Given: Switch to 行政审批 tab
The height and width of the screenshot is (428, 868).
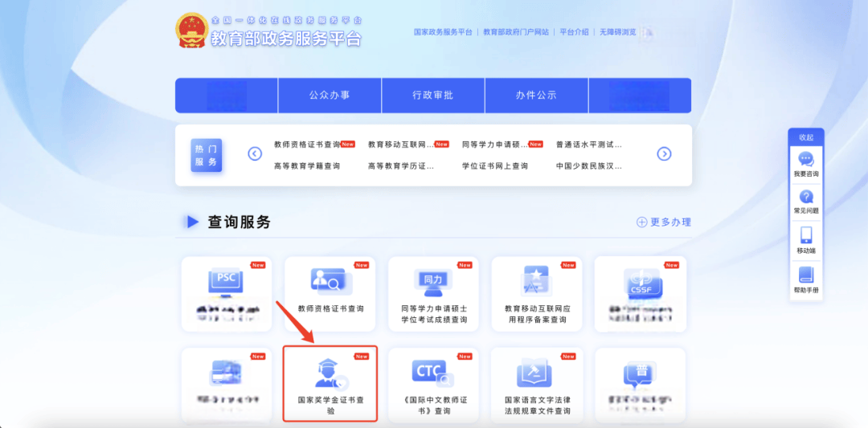Looking at the screenshot, I should pyautogui.click(x=433, y=95).
